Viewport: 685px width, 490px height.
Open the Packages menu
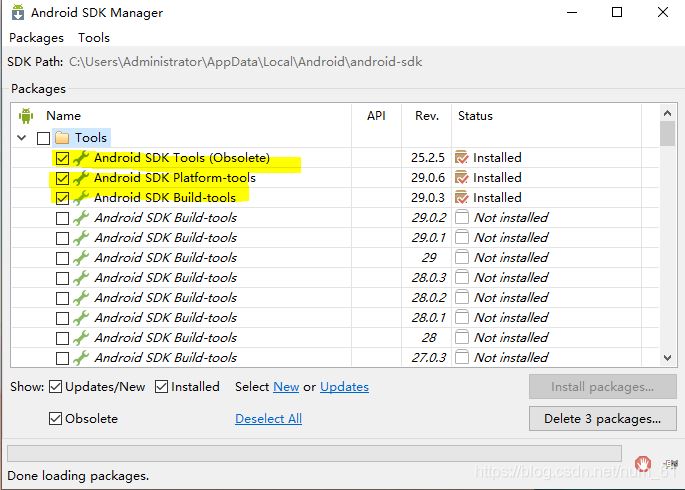[x=36, y=37]
